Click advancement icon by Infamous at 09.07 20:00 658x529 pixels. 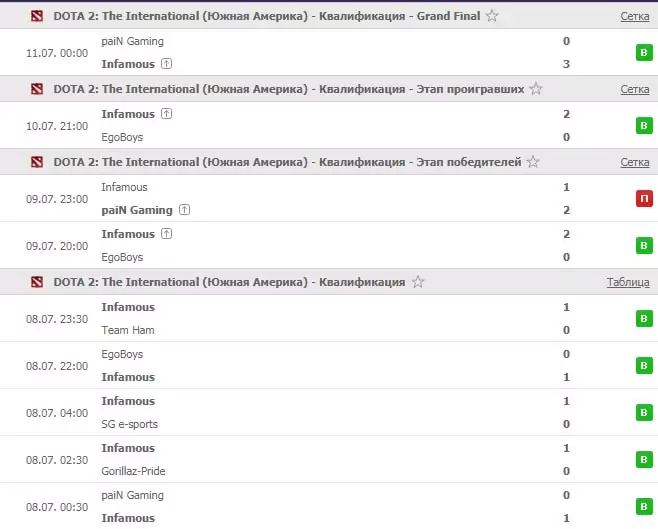[x=167, y=234]
